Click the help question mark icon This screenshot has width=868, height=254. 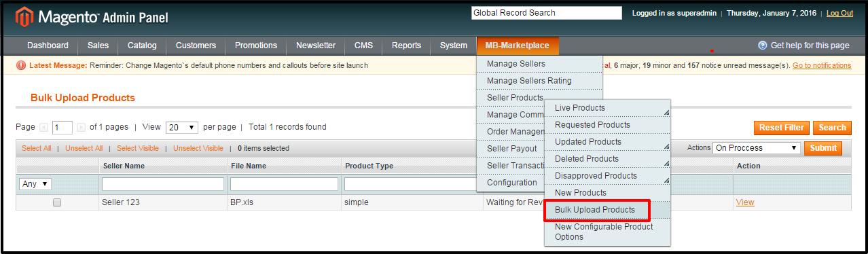pyautogui.click(x=763, y=46)
